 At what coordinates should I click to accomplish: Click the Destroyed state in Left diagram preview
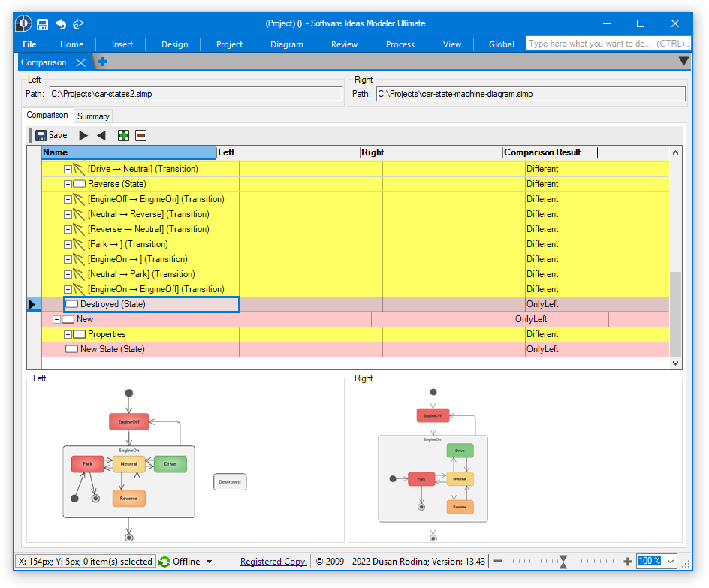point(230,482)
